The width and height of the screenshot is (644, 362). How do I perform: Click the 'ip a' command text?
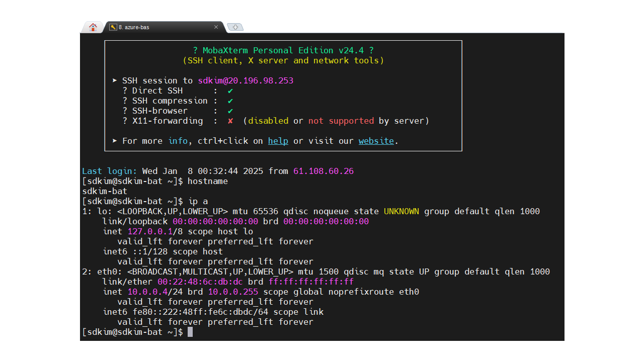[198, 201]
